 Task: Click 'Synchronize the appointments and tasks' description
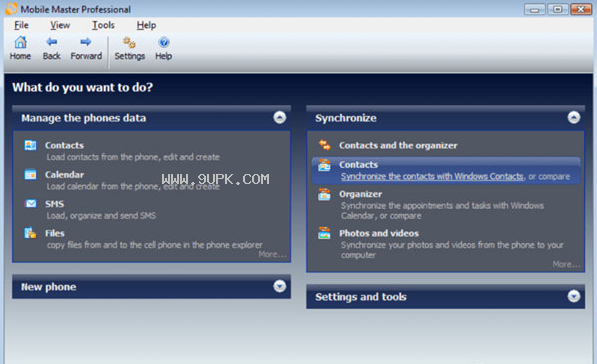442,211
